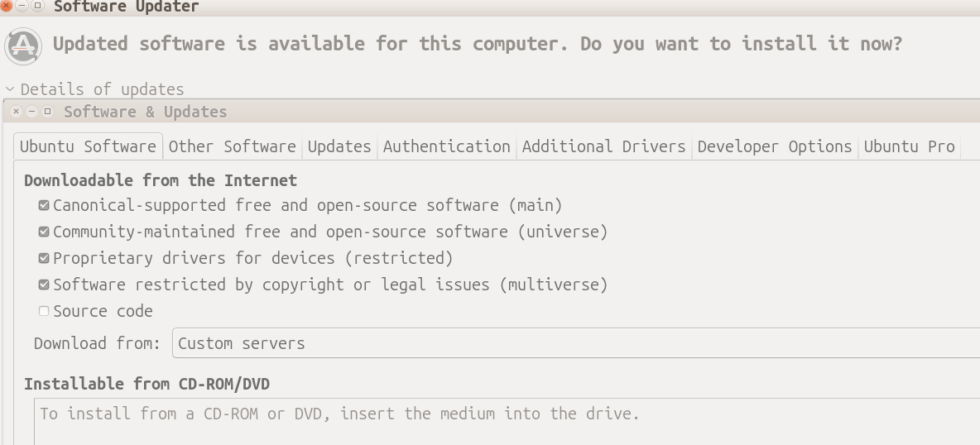Open the Download from servers dropdown
The width and height of the screenshot is (980, 445).
point(575,343)
